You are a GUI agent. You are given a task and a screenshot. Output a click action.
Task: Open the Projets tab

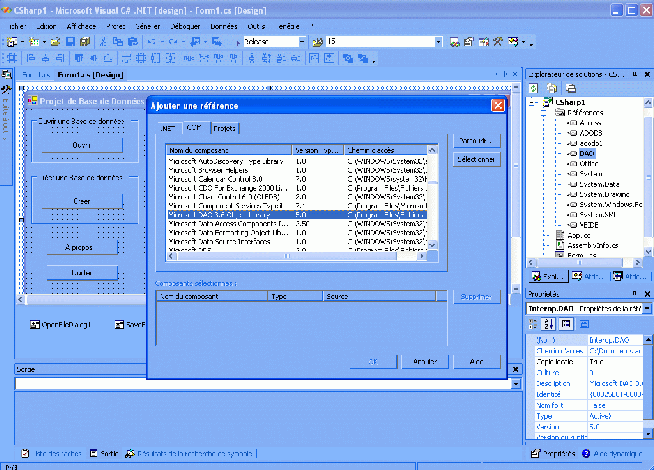click(x=225, y=128)
